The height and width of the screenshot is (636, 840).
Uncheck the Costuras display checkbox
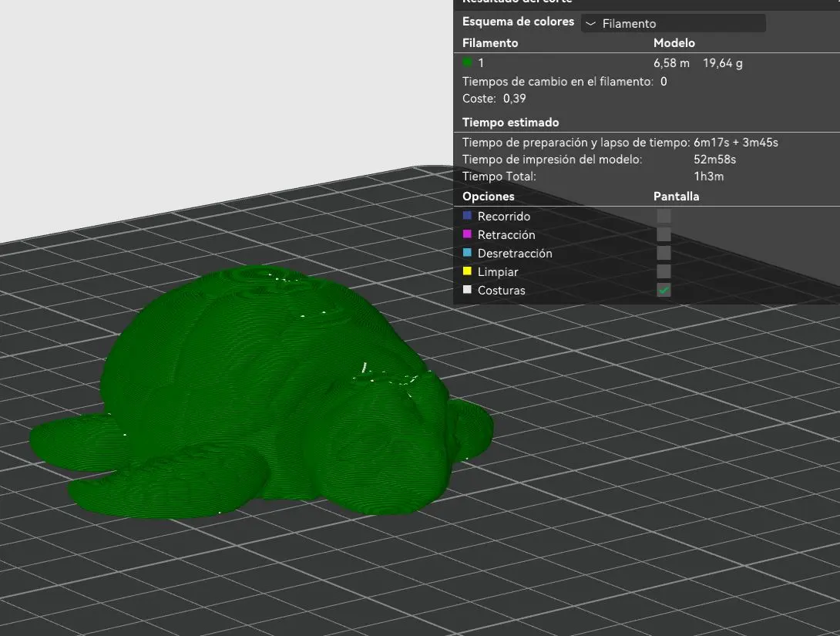tap(664, 290)
